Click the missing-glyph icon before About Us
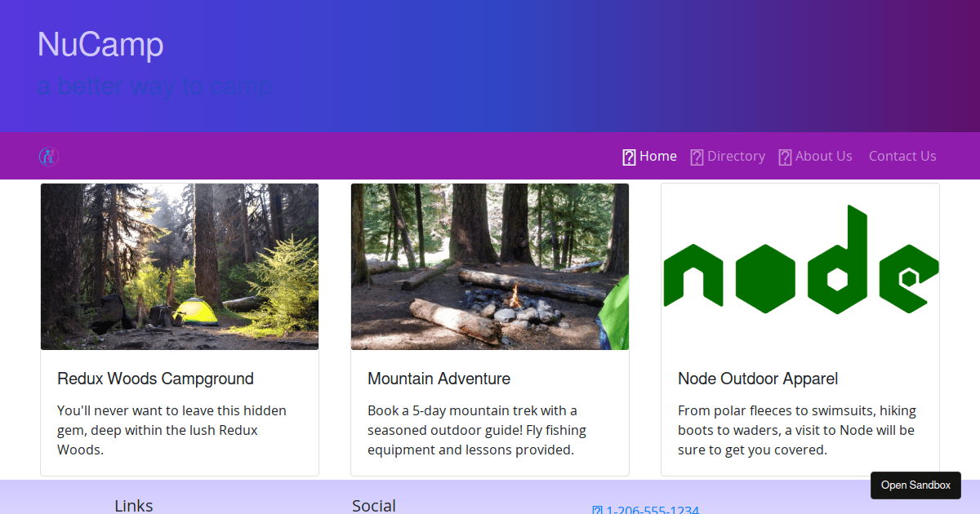The width and height of the screenshot is (980, 514). click(785, 157)
